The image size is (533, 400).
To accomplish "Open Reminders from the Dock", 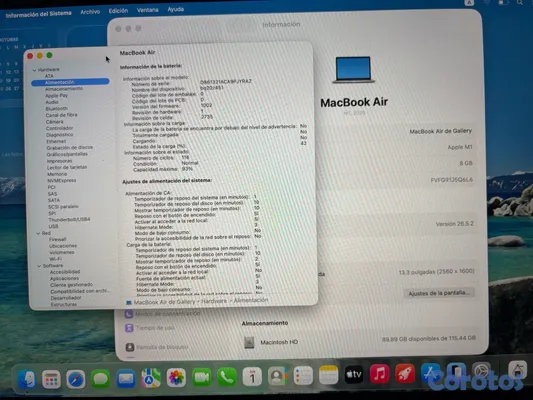I will (303, 376).
